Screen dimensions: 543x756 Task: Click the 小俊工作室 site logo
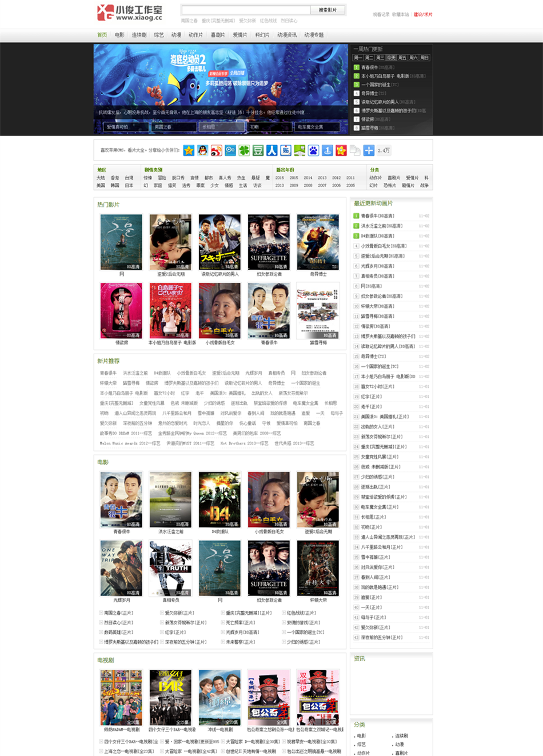pyautogui.click(x=130, y=13)
